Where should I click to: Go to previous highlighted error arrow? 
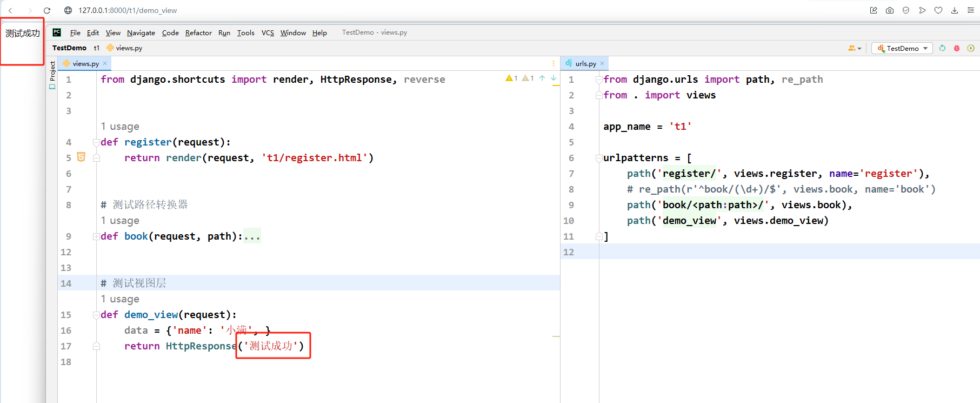tap(542, 78)
